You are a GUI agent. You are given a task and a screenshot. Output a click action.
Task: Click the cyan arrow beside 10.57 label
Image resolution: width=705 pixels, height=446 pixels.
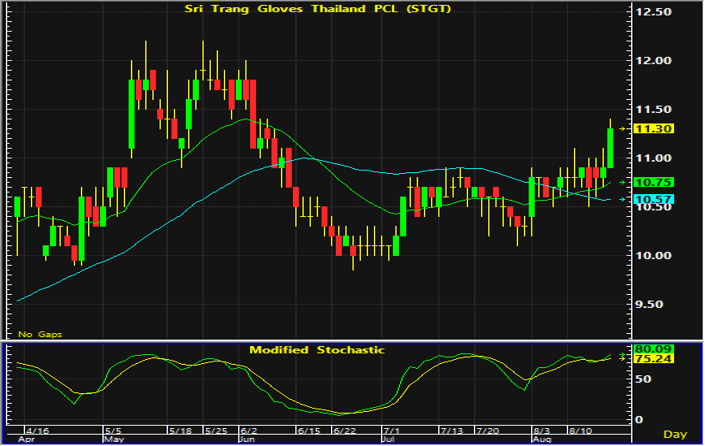click(x=622, y=200)
